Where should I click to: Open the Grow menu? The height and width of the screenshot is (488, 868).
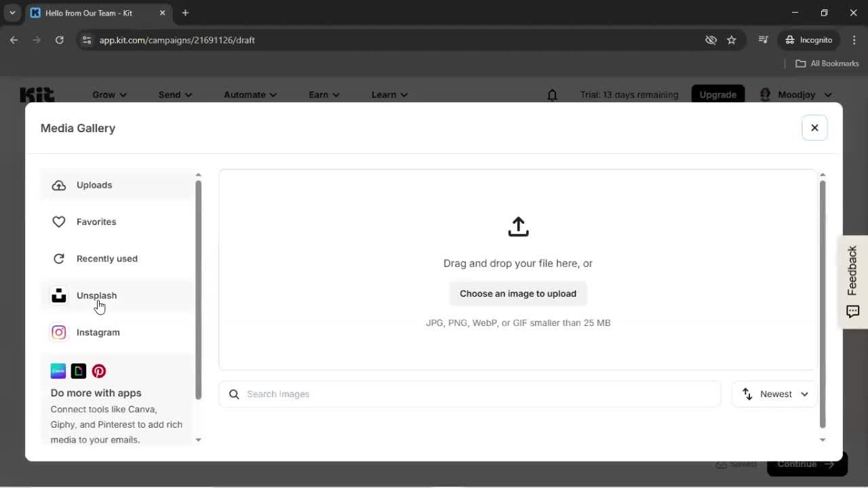pos(108,95)
